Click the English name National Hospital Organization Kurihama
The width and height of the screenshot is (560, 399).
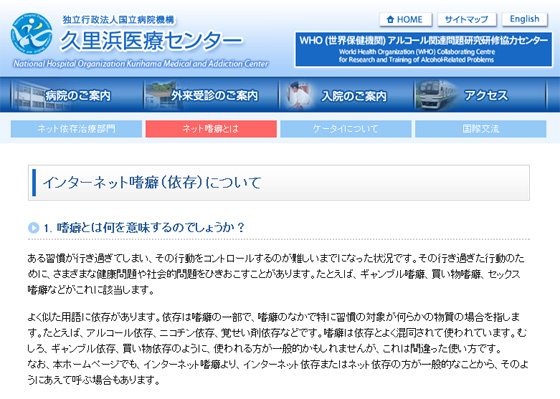click(x=140, y=64)
